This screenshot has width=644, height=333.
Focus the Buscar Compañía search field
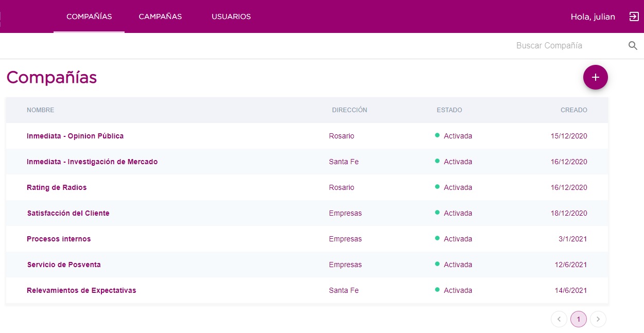click(566, 46)
